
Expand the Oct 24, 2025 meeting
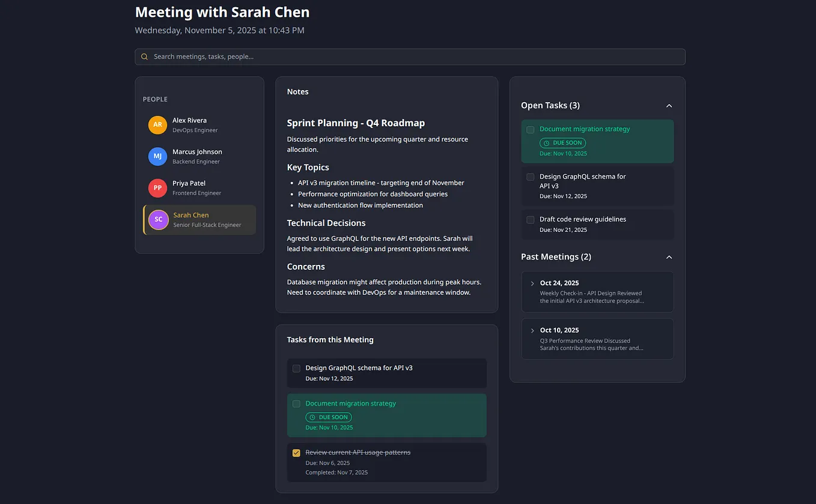(x=597, y=292)
